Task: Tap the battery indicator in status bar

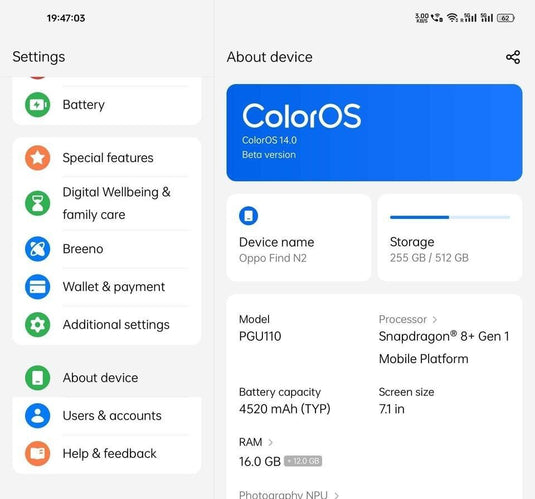Action: [x=506, y=18]
